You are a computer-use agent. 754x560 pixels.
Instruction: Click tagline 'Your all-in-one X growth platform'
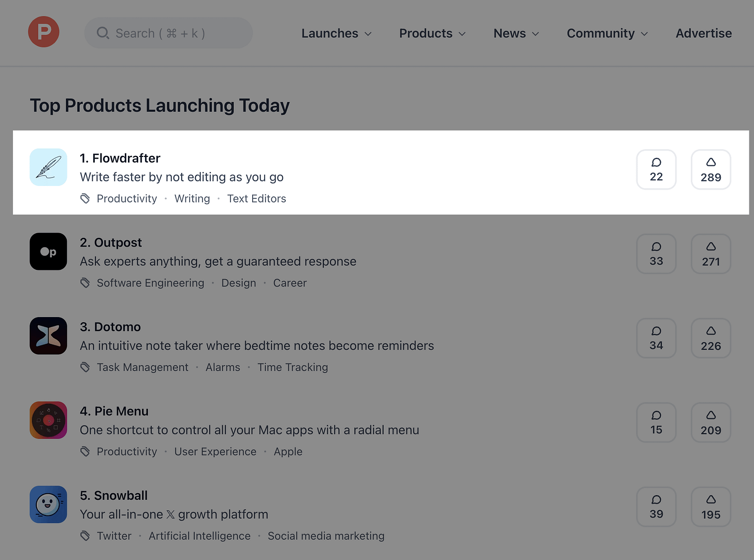[x=174, y=514]
